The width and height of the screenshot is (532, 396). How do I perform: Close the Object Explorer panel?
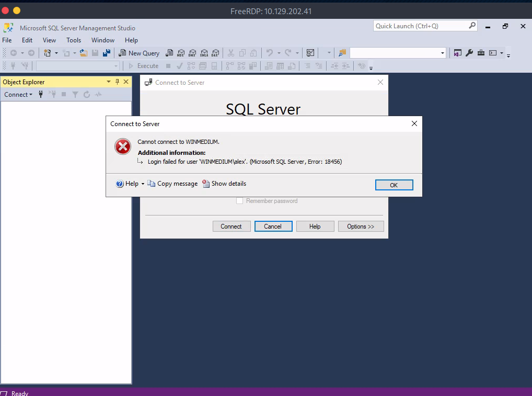point(126,82)
